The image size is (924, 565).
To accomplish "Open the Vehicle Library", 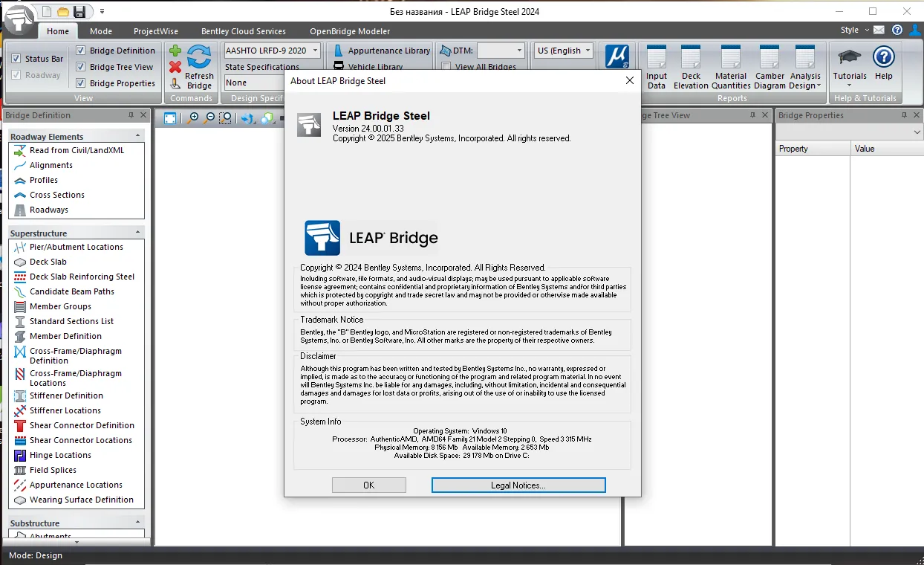I will [368, 67].
